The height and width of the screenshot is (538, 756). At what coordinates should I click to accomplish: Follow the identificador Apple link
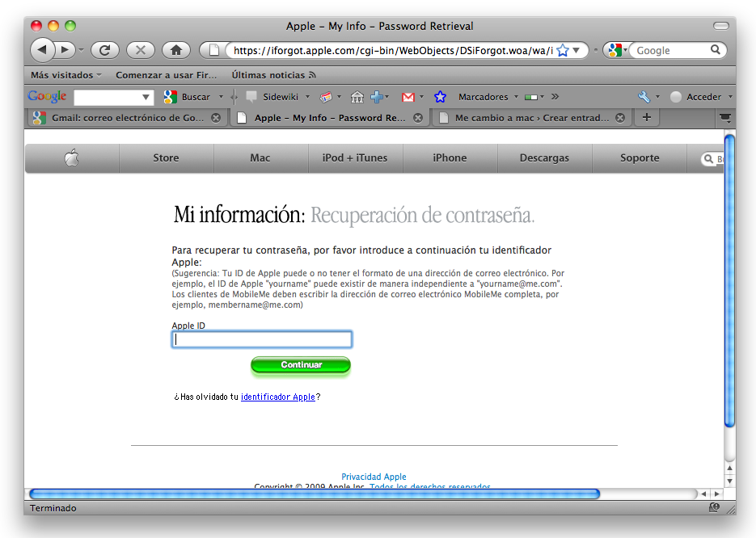pos(277,397)
